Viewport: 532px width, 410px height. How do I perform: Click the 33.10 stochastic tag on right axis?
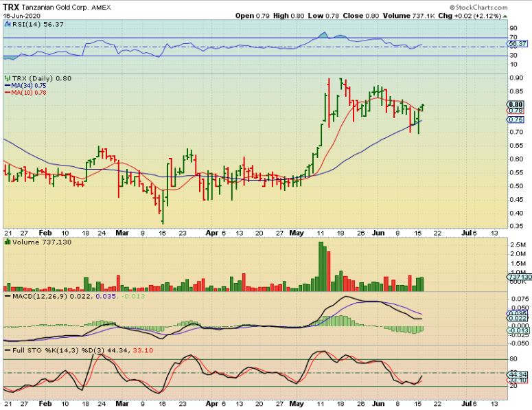[518, 380]
